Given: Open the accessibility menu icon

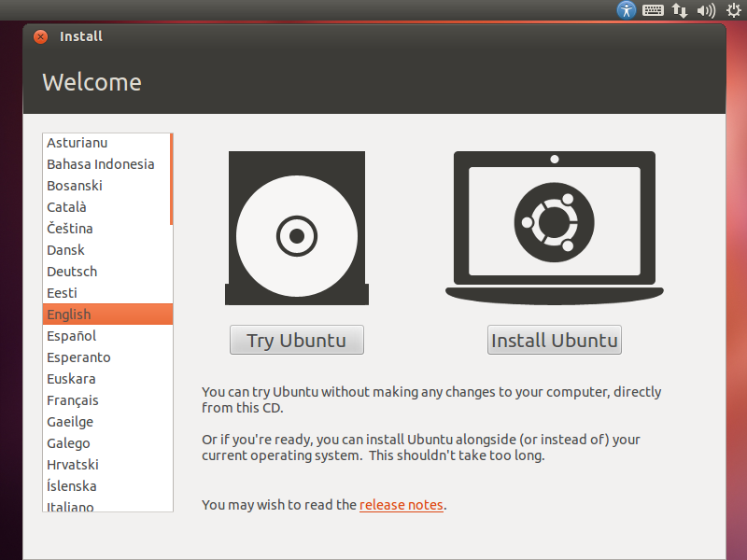Looking at the screenshot, I should pos(626,10).
